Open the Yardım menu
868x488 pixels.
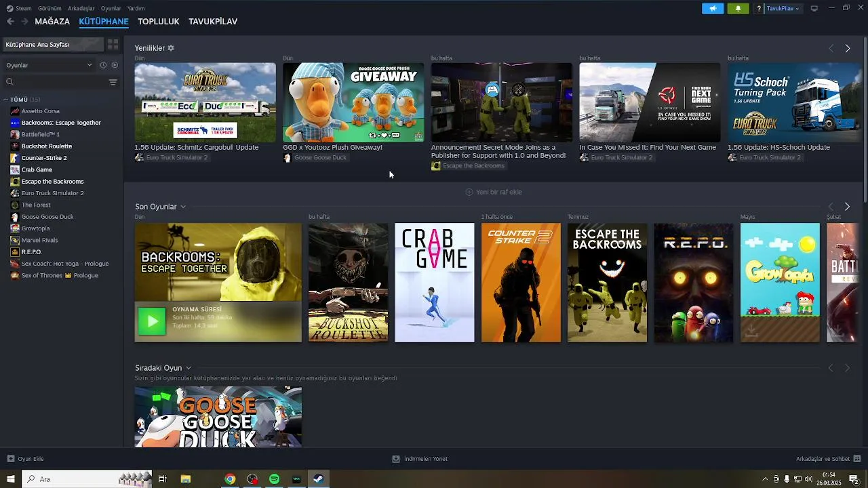point(136,8)
